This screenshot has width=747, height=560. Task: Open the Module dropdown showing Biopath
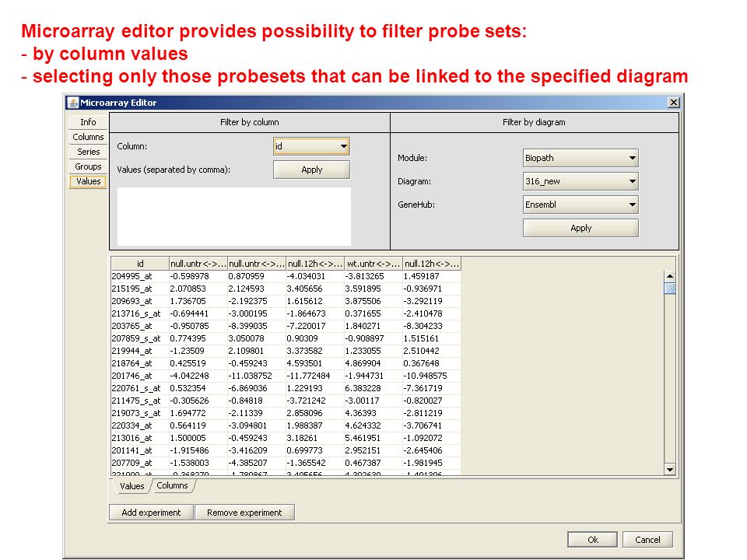[580, 158]
